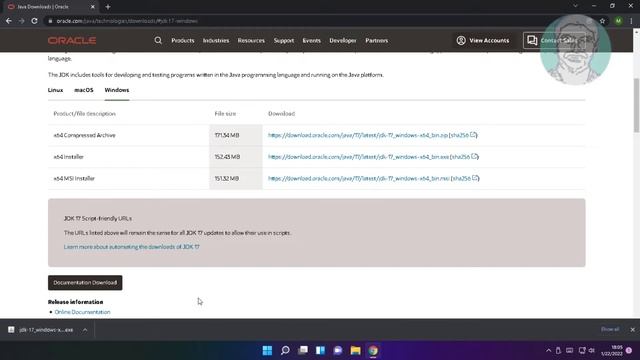Click the address bar URL
The width and height of the screenshot is (640, 360).
coord(127,21)
